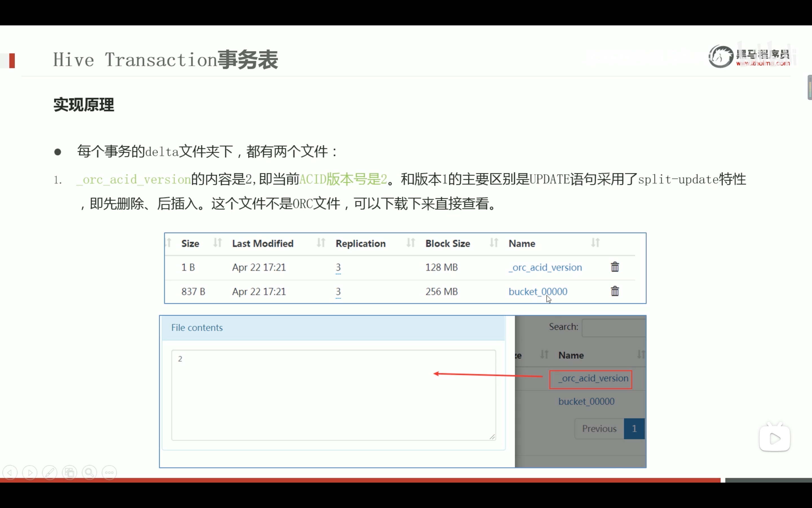Click the Last Modified column header
The image size is (812, 508).
pos(263,244)
